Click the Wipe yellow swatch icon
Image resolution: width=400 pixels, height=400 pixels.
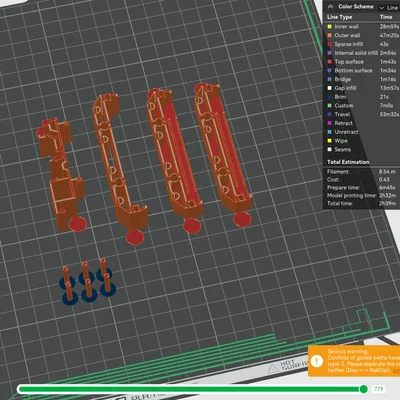(330, 141)
